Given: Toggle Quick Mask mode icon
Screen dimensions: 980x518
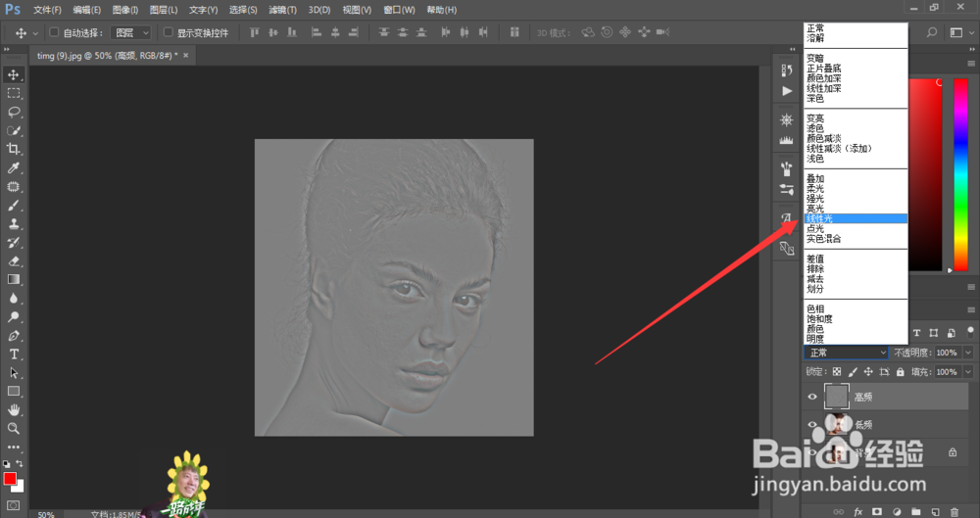Looking at the screenshot, I should click(x=13, y=505).
